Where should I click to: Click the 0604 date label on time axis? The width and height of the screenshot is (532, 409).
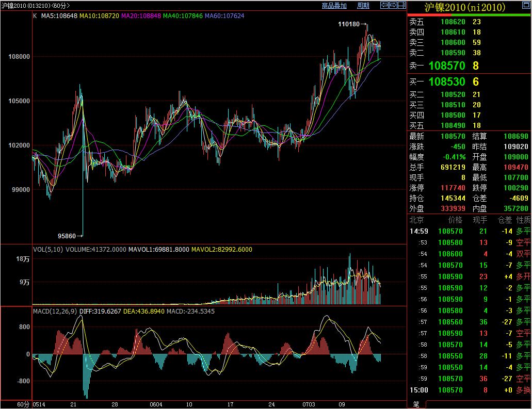coord(156,404)
